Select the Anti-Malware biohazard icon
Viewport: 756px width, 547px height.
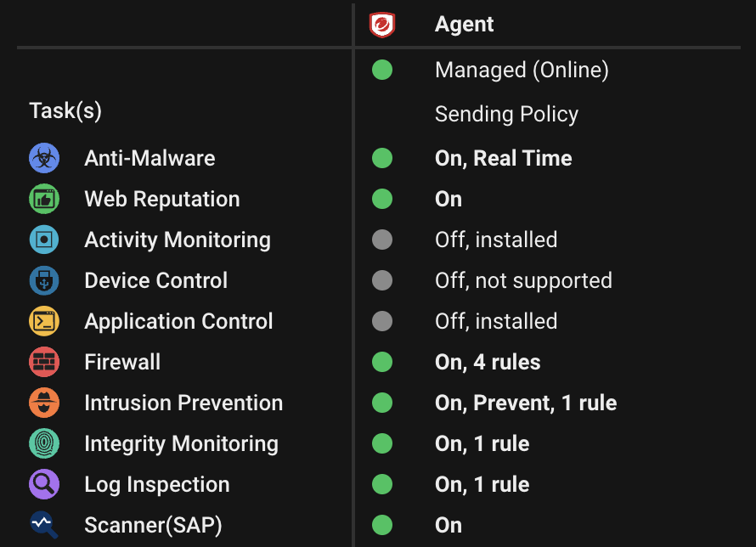[44, 158]
